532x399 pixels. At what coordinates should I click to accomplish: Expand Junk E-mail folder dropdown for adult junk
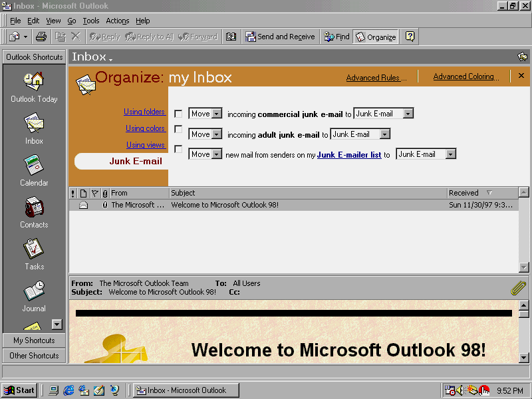pos(384,134)
